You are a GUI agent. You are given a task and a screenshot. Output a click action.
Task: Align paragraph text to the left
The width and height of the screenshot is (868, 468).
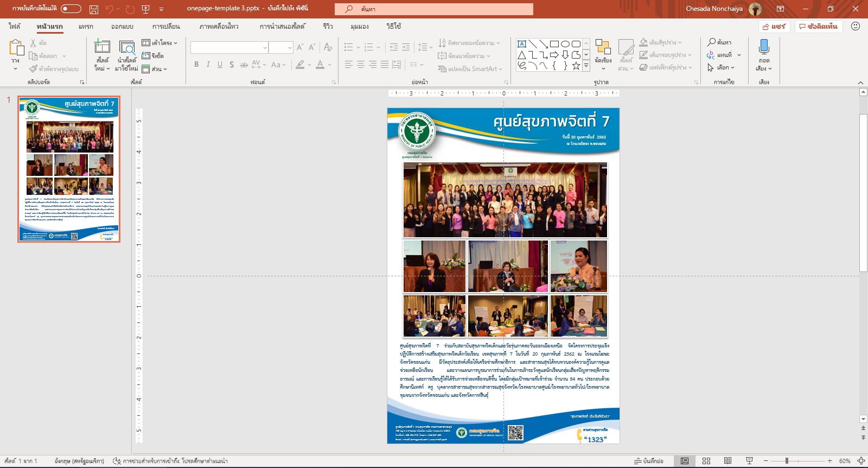point(348,65)
